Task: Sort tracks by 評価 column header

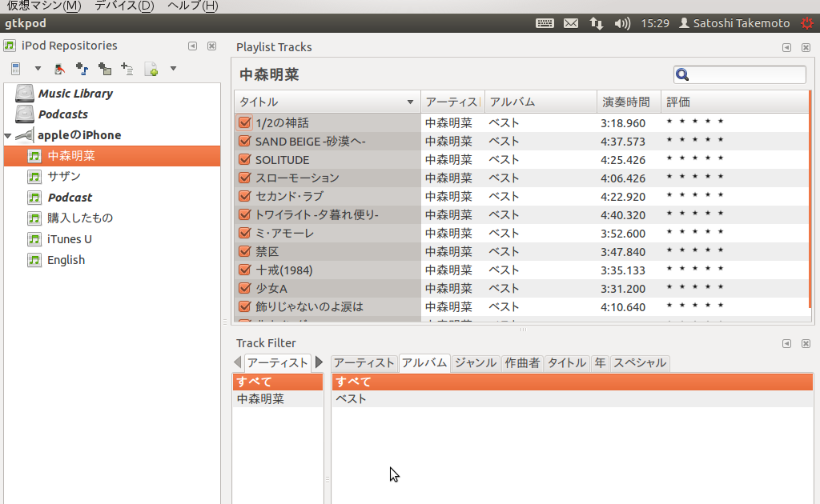Action: tap(734, 102)
